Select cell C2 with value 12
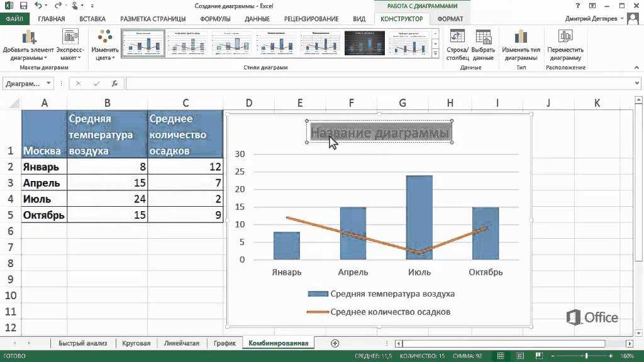 pos(186,167)
